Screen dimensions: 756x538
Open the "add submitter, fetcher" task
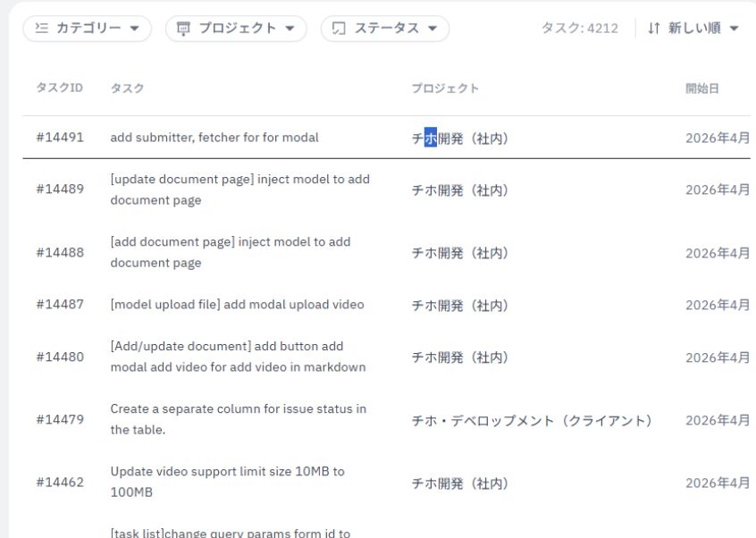[214, 138]
